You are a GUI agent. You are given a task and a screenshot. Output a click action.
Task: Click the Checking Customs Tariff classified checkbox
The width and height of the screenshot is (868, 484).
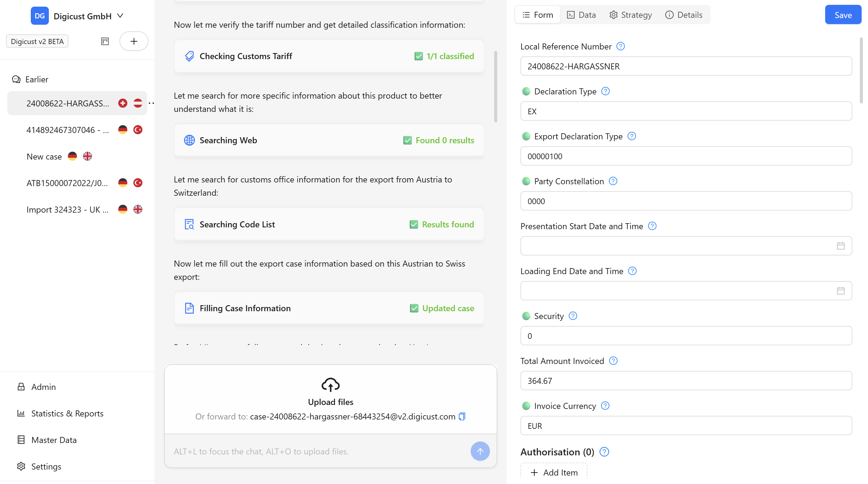[x=418, y=56]
